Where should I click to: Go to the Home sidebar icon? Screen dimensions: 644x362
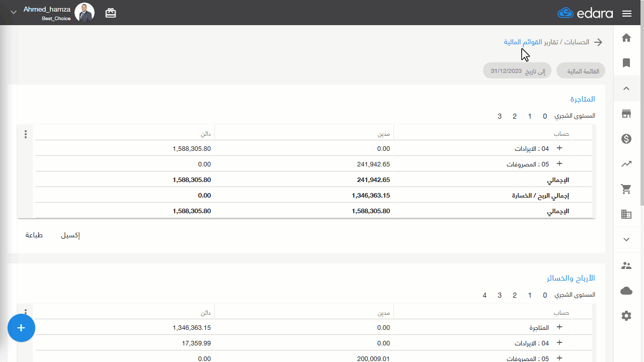coord(626,38)
